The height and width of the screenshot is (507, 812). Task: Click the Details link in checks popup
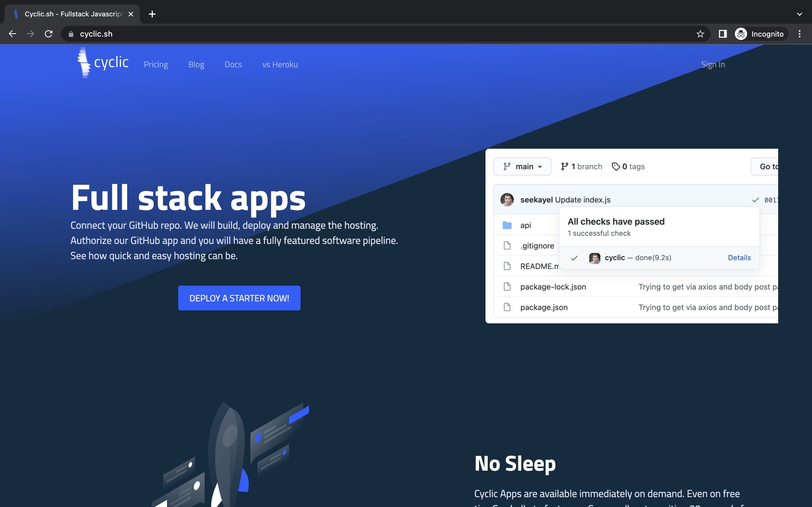pyautogui.click(x=739, y=257)
